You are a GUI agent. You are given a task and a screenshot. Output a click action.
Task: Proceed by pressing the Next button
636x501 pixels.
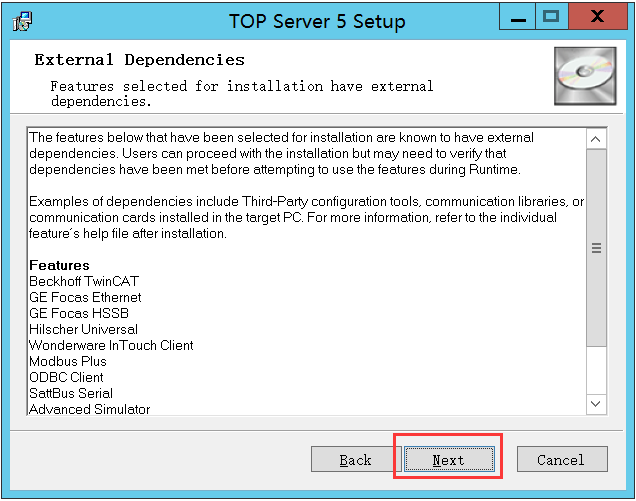tap(448, 460)
